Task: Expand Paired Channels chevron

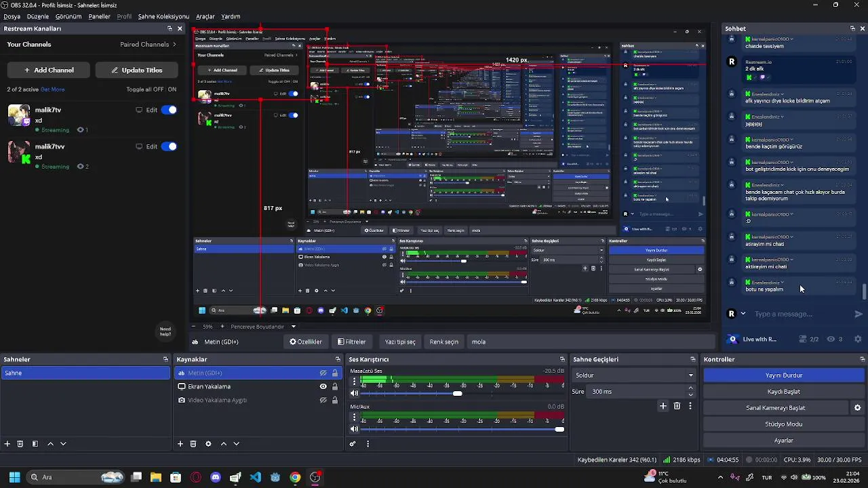Action: 174,44
